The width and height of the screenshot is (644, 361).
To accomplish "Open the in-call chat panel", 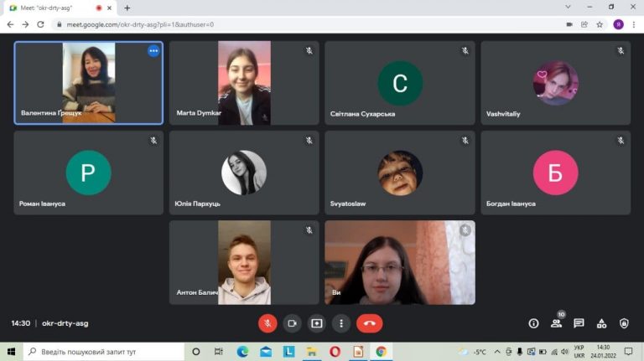I will pos(579,323).
